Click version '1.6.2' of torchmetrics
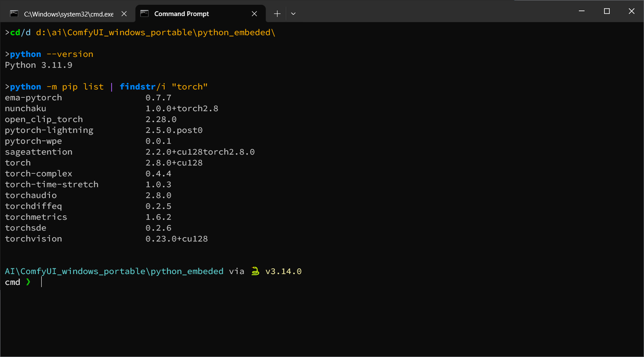Viewport: 644px width, 357px height. (x=159, y=217)
